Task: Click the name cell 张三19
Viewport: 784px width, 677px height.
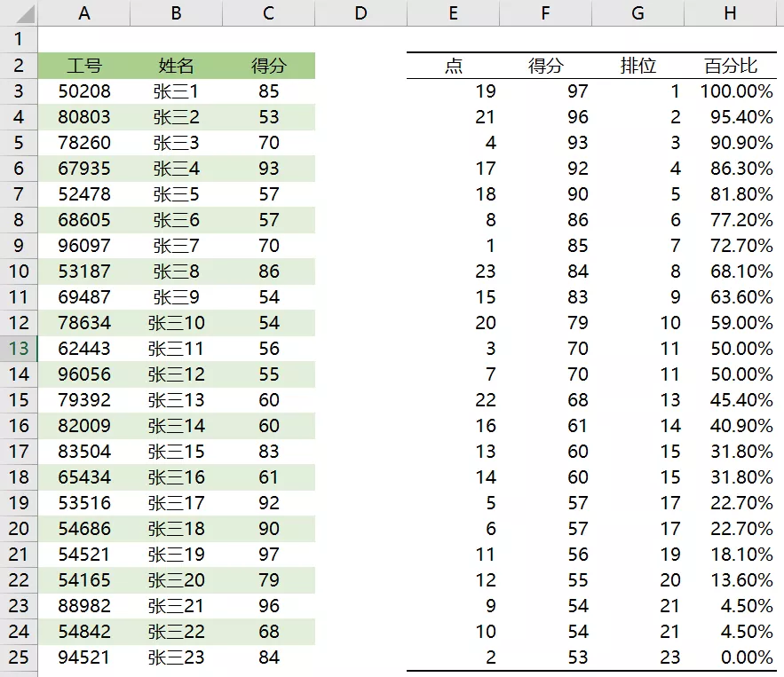Action: click(176, 554)
